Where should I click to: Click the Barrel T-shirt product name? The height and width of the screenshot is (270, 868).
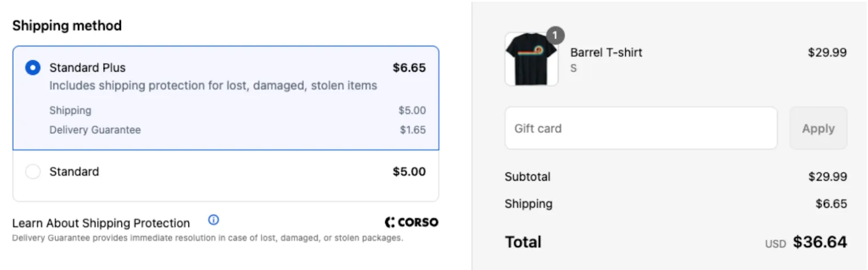[606, 53]
